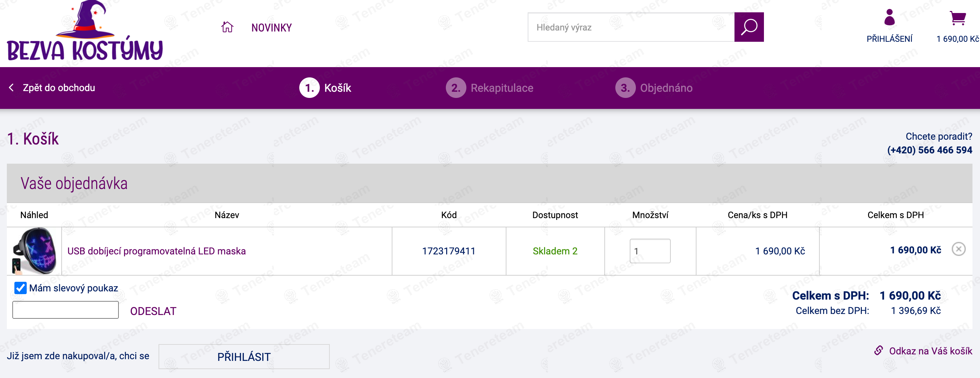Click the quantity input showing 1
980x378 pixels.
pyautogui.click(x=650, y=251)
